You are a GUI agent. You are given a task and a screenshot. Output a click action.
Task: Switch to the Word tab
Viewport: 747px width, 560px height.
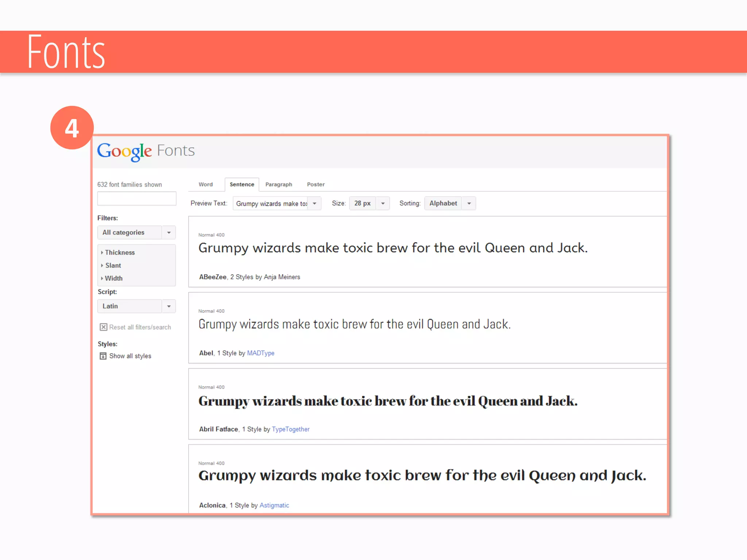206,184
